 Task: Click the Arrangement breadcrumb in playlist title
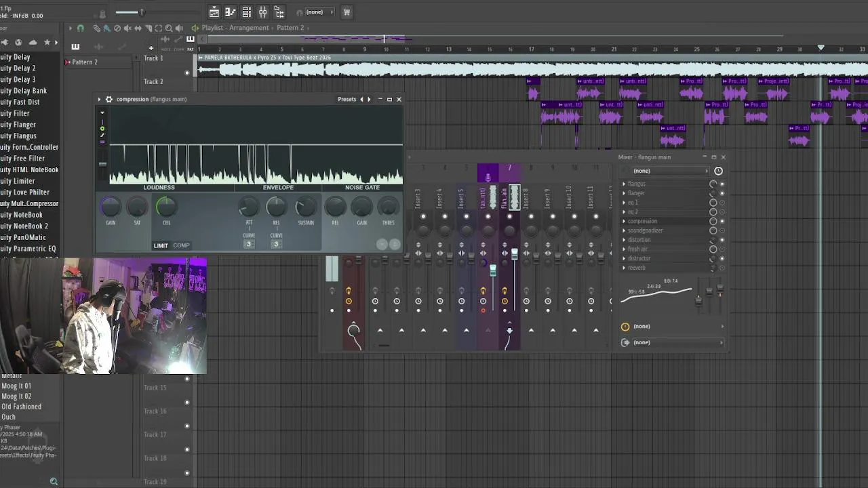[x=249, y=28]
